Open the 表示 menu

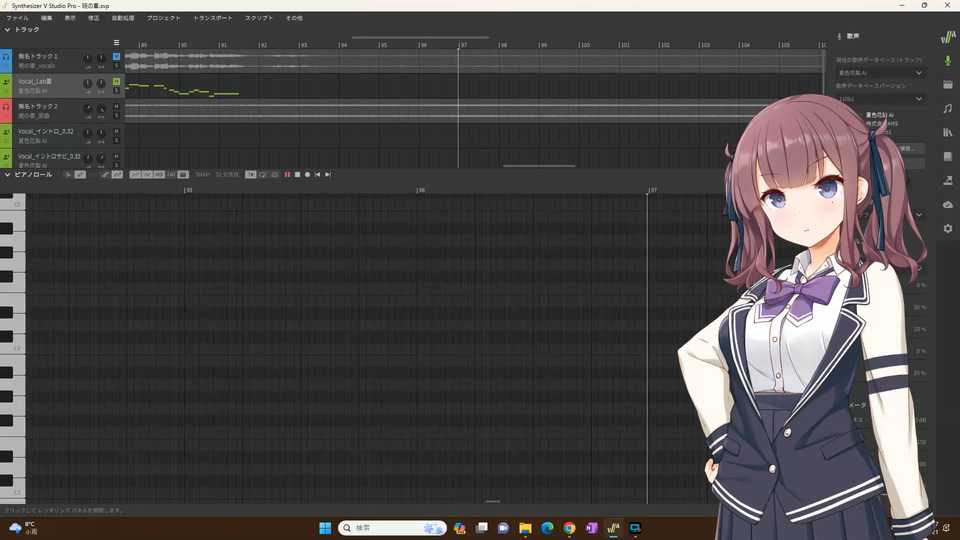tap(70, 18)
